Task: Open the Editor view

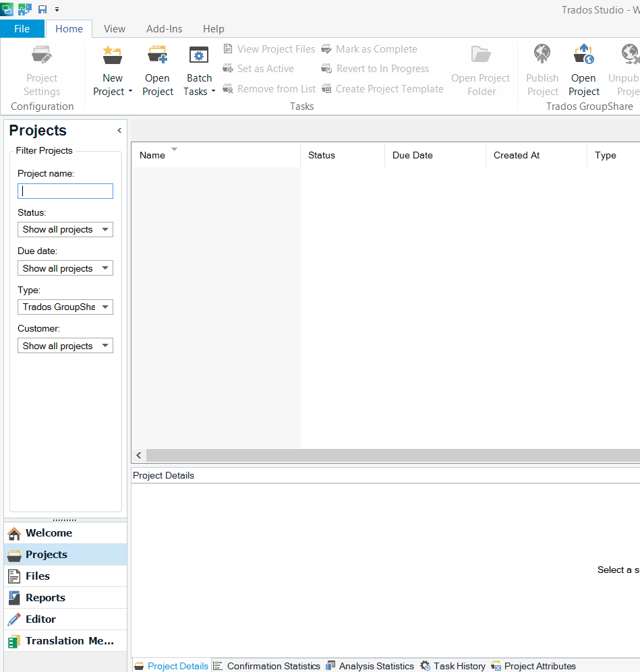Action: click(65, 619)
